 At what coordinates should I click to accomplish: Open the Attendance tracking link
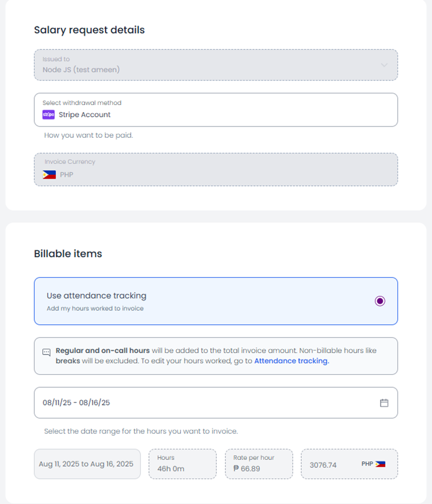click(x=292, y=361)
